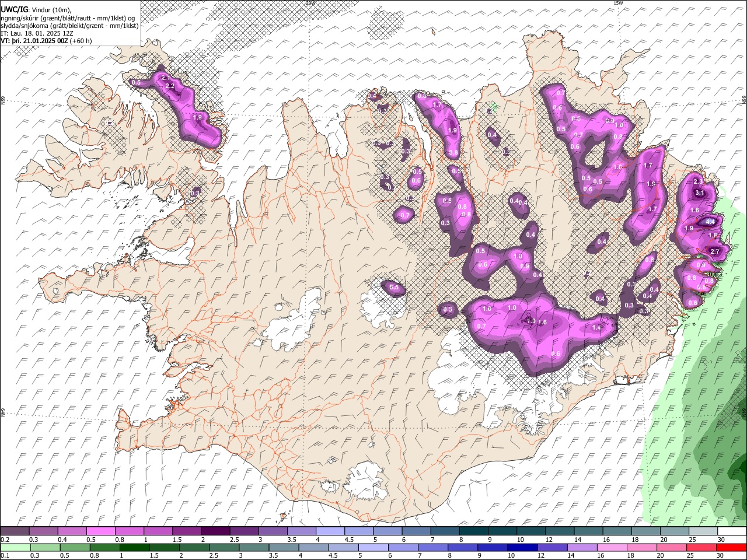The width and height of the screenshot is (747, 560).
Task: Click the '20W' longitude label
Action: pos(310,2)
